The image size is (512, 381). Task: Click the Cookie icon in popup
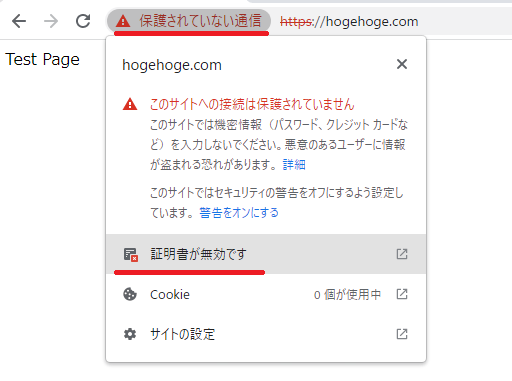[x=130, y=294]
